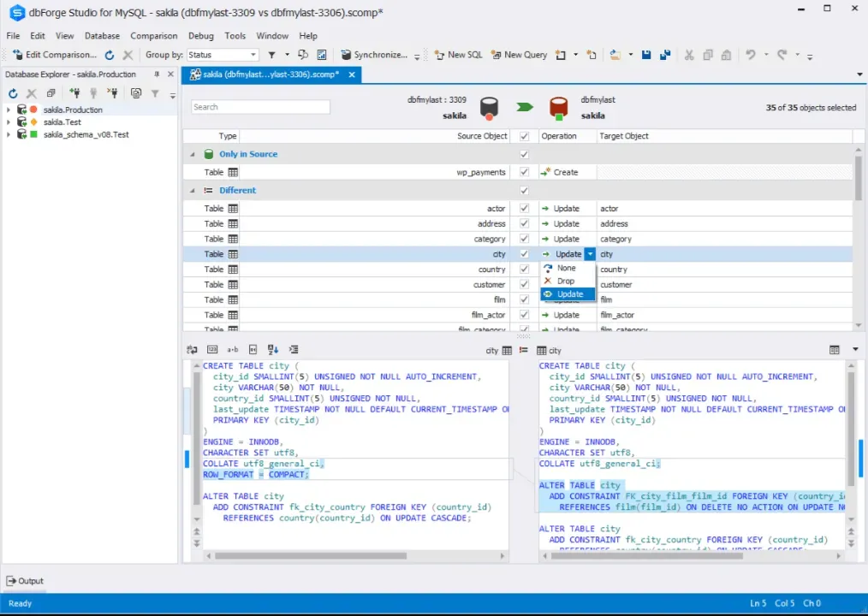Click the city row Update operation dropdown arrow
The width and height of the screenshot is (868, 616).
point(590,254)
